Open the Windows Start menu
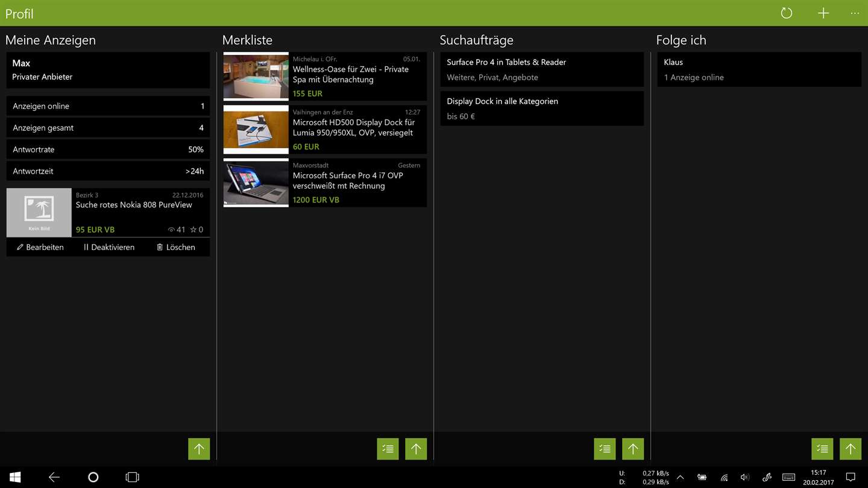868x488 pixels. coord(15,477)
